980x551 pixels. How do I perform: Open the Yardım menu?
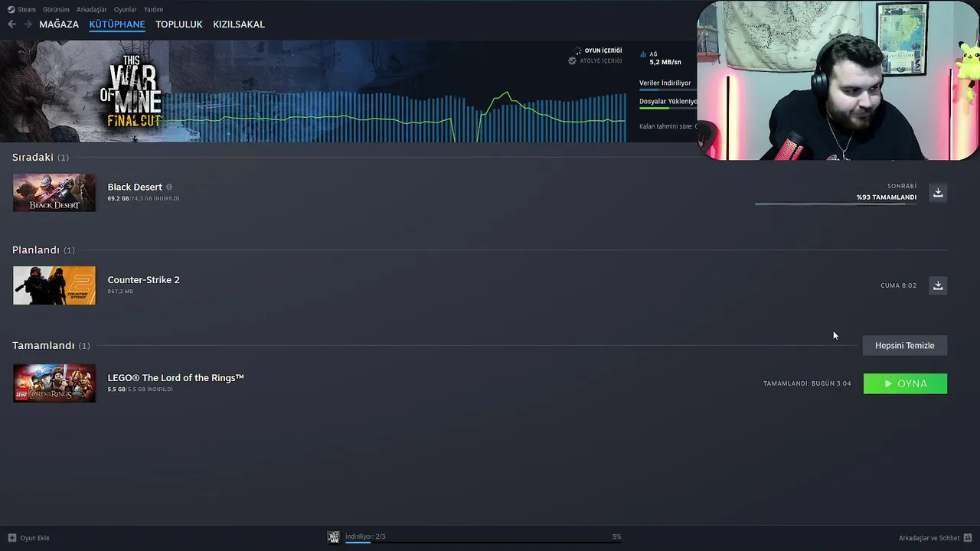[153, 9]
